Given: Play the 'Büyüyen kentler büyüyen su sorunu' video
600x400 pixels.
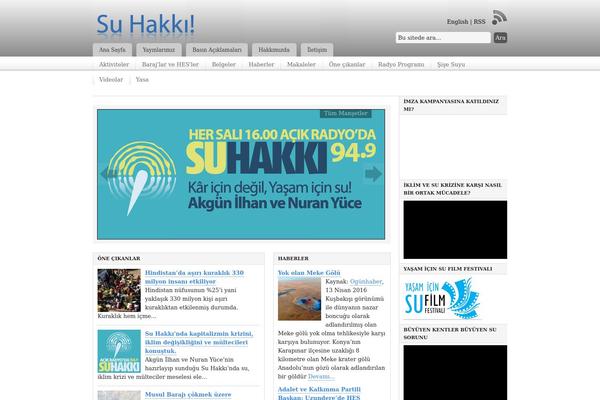Looking at the screenshot, I should (455, 372).
